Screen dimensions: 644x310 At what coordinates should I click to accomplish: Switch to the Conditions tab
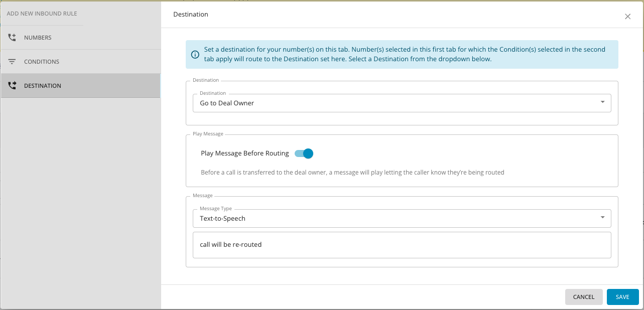(x=80, y=62)
